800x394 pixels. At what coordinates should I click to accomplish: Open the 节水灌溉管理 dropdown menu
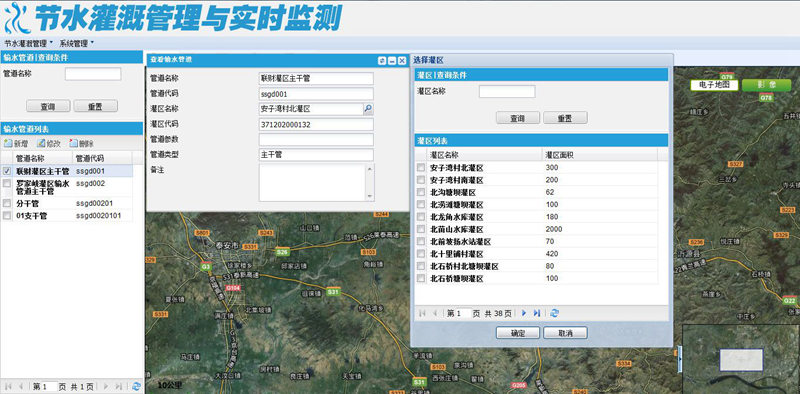29,43
